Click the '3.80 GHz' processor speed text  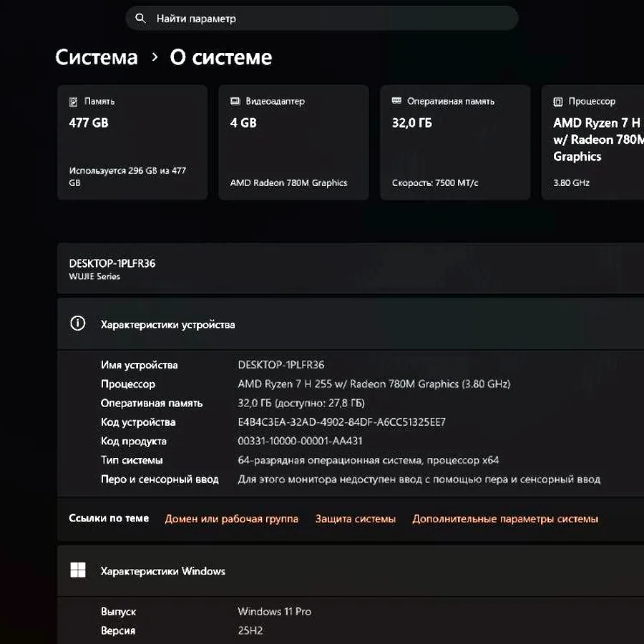click(x=571, y=182)
